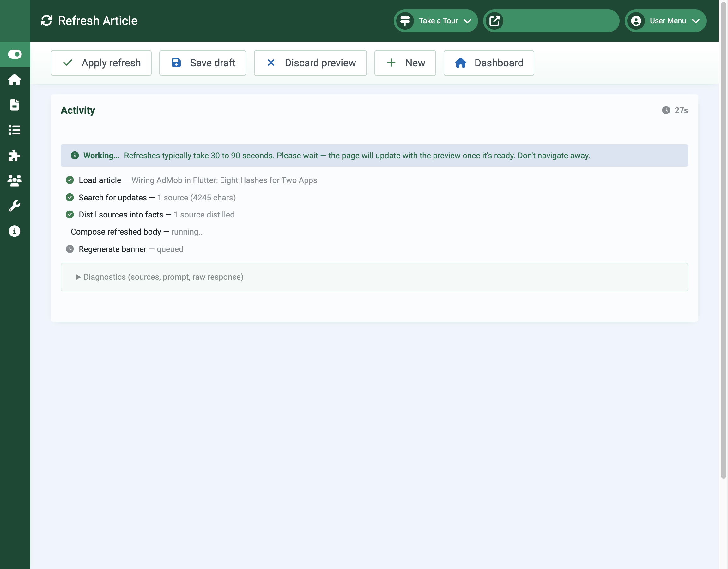
Task: Click the article title 'Wiring AdMob in Flutter'
Action: [x=224, y=180]
